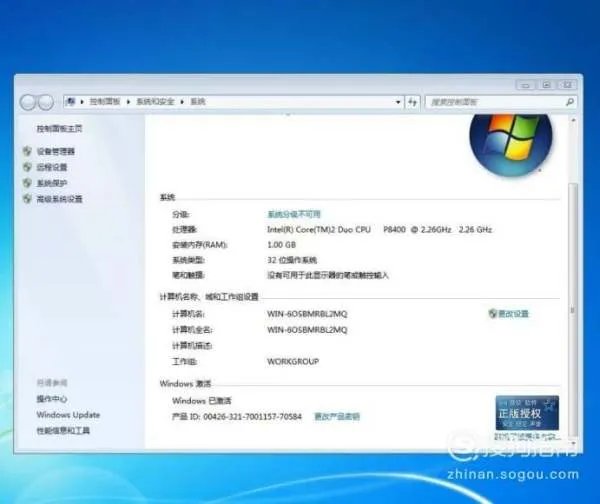Click the computer icon in the address bar
This screenshot has height=504, width=600.
[71, 101]
